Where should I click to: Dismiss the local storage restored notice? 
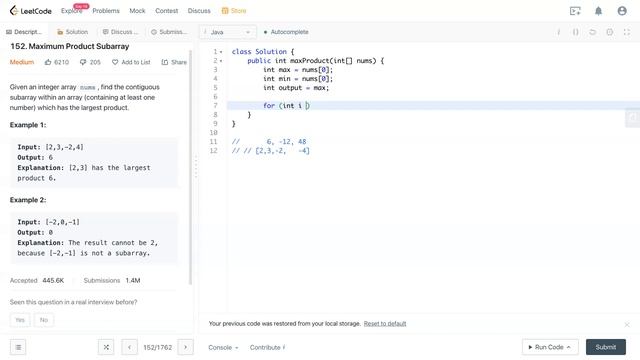tap(627, 324)
